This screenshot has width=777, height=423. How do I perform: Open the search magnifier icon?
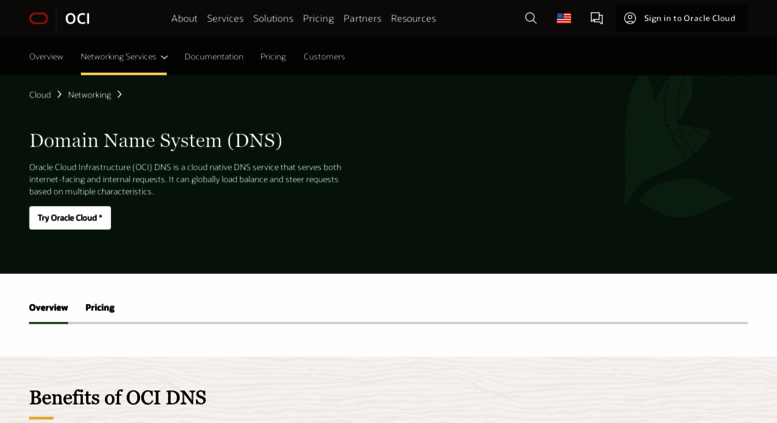[530, 18]
